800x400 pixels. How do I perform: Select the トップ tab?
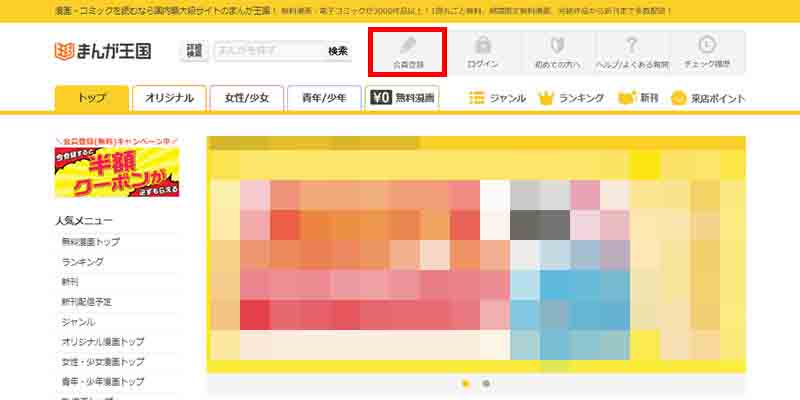click(x=92, y=98)
